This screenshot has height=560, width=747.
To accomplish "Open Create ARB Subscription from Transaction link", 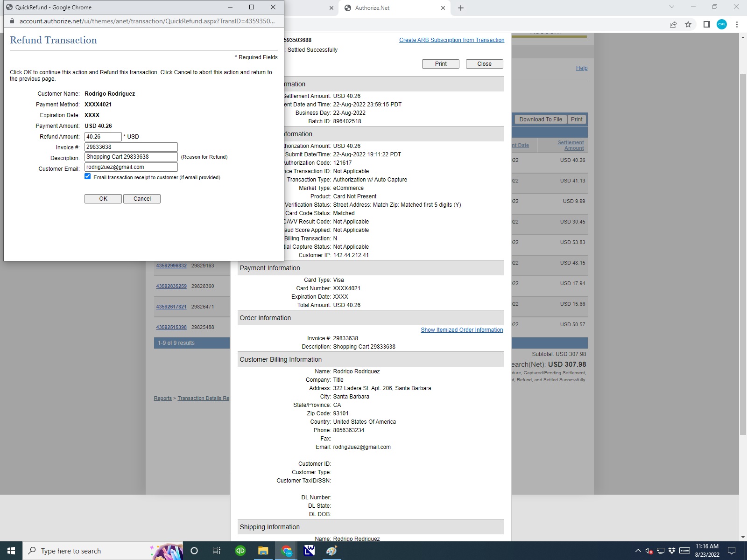I will coord(451,40).
